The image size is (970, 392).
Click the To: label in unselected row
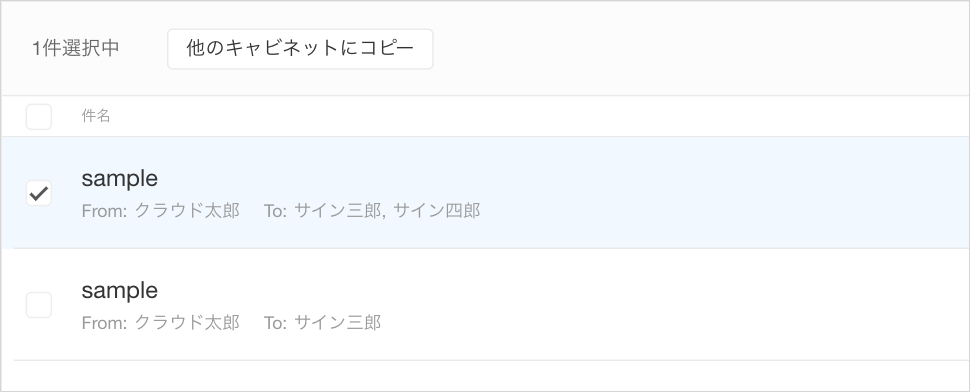pos(275,322)
